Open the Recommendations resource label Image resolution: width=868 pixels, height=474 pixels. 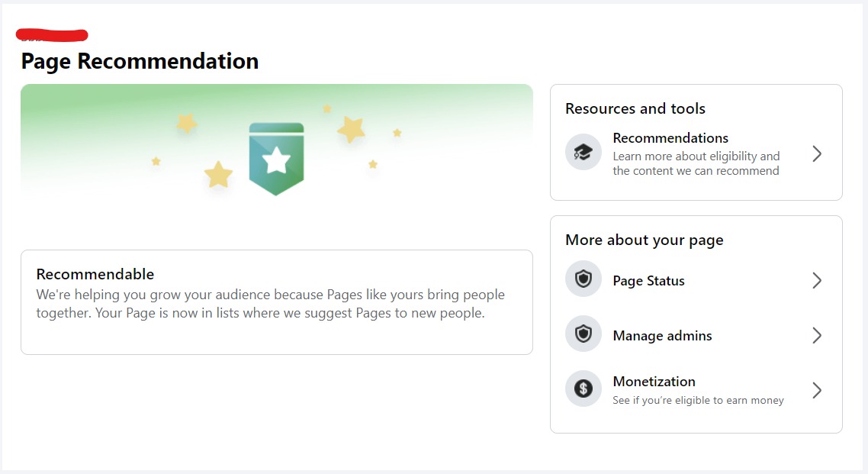(x=670, y=138)
